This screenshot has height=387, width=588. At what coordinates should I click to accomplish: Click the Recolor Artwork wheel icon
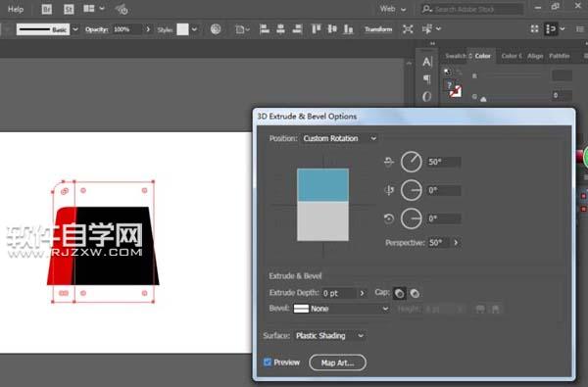pyautogui.click(x=216, y=28)
